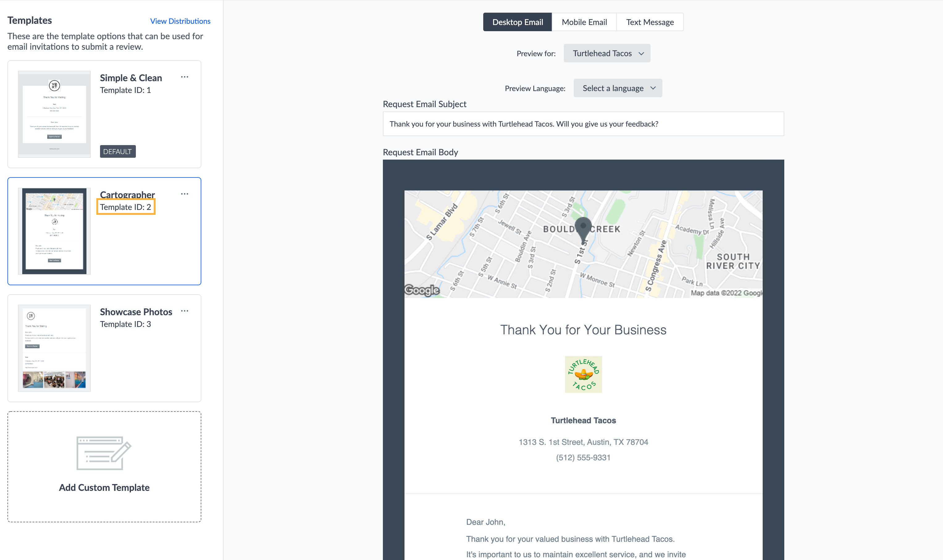943x560 pixels.
Task: Click the Turtlehead Tacos logo image
Action: point(583,374)
